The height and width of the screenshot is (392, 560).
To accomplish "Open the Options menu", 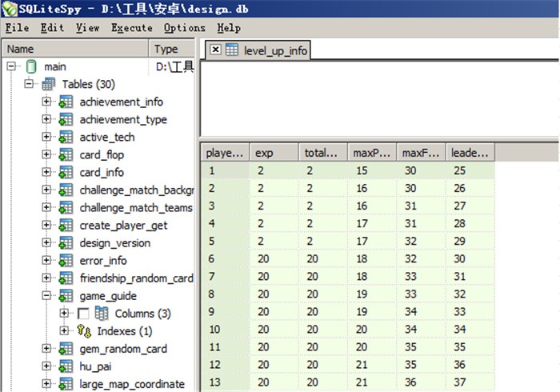I will coord(185,28).
